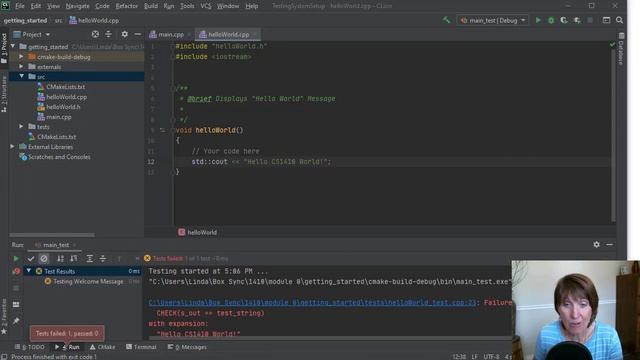The height and width of the screenshot is (360, 640).
Task: Open Search Everywhere magnifier
Action: click(620, 20)
